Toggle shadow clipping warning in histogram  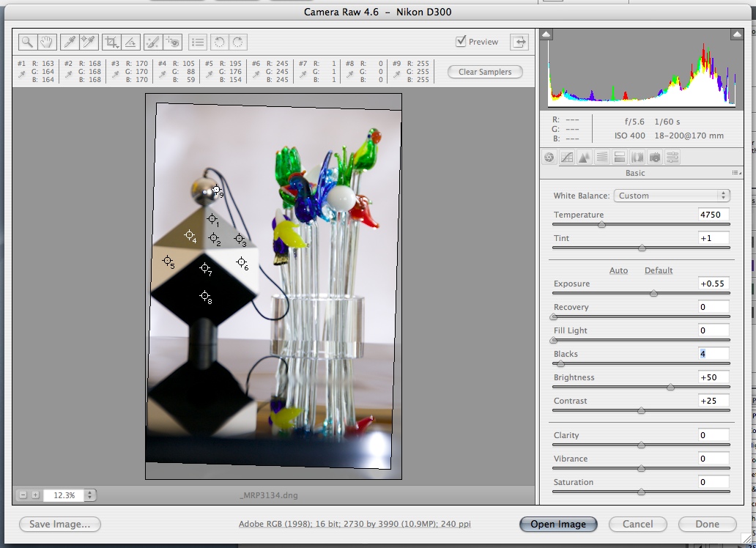pyautogui.click(x=547, y=34)
